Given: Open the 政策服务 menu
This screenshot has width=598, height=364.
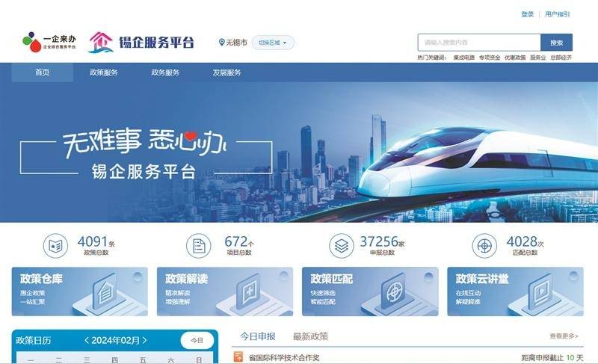Looking at the screenshot, I should point(104,73).
